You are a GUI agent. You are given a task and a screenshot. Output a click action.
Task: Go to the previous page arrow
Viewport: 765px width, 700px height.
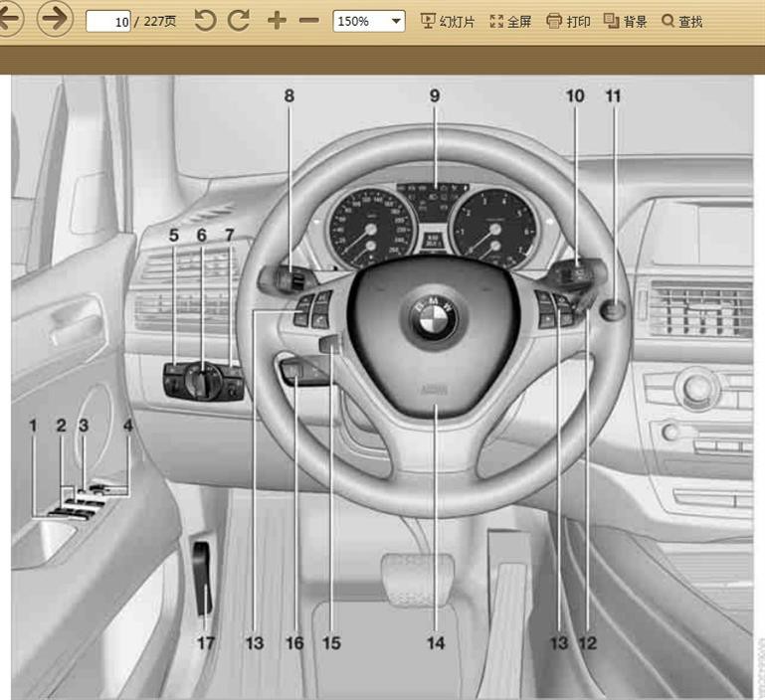click(x=9, y=19)
